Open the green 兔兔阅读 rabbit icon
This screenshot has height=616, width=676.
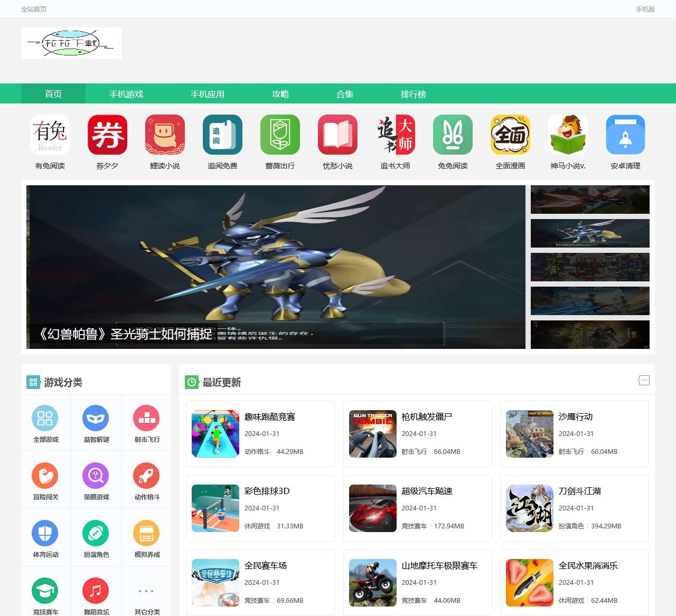(x=453, y=135)
